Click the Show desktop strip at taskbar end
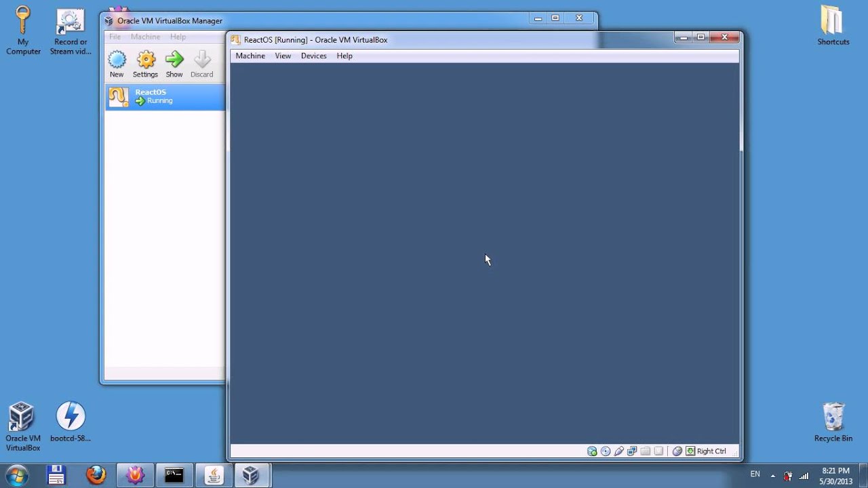Screen dimensions: 868x488 click(x=863, y=475)
